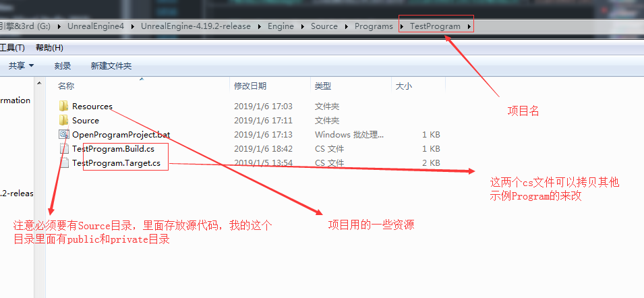The width and height of the screenshot is (644, 298).
Task: Sort by the 大小 column header
Action: [404, 86]
